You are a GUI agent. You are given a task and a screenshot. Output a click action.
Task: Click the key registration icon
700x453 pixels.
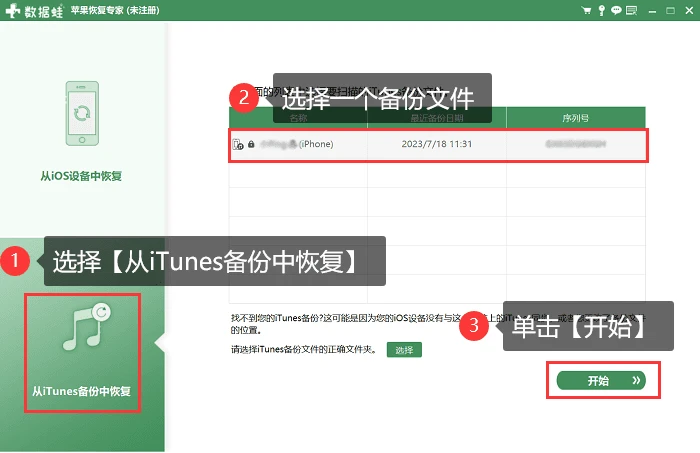click(602, 10)
